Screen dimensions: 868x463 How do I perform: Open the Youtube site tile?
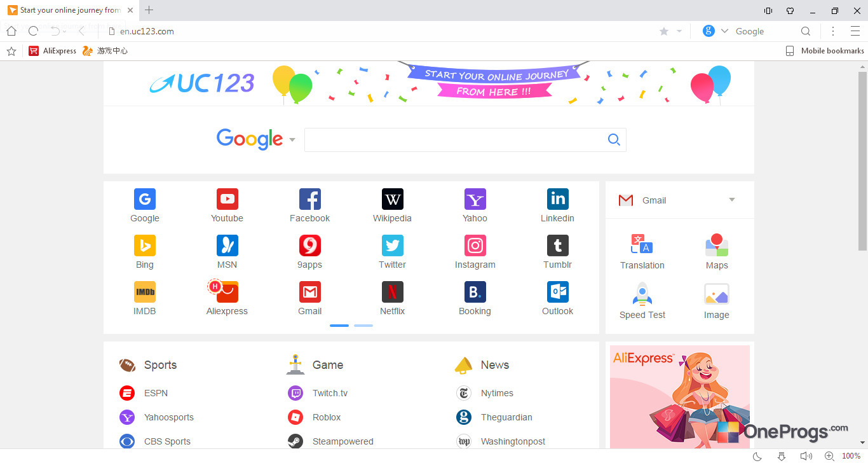(x=227, y=205)
